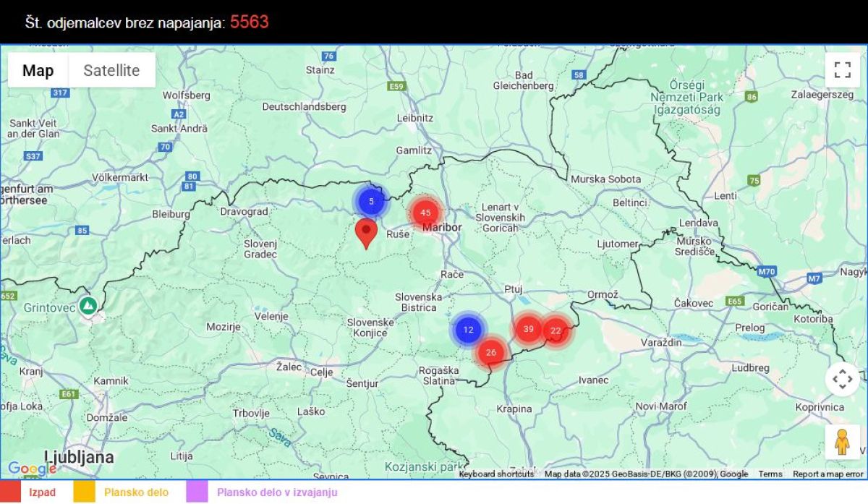The image size is (868, 504).
Task: Open Keyboard shortcuts
Action: 496,474
